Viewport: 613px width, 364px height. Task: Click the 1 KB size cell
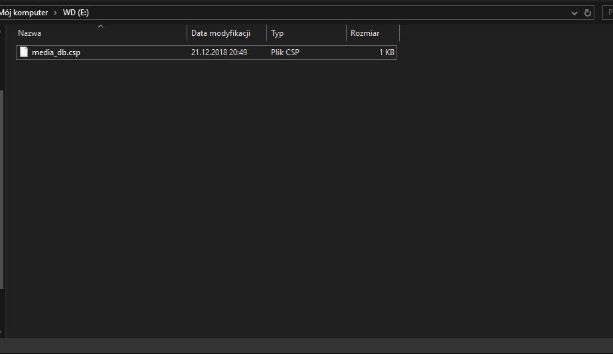(x=387, y=52)
